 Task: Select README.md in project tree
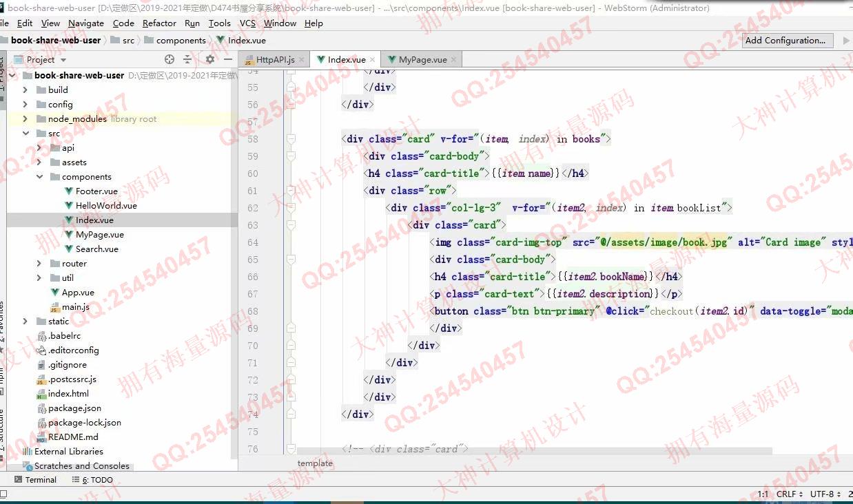click(x=73, y=437)
